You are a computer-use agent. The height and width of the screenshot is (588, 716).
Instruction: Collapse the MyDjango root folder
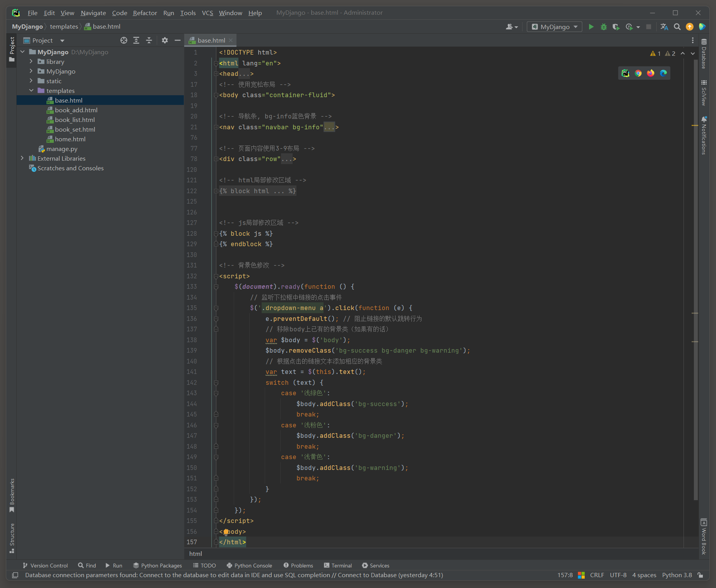pos(22,52)
